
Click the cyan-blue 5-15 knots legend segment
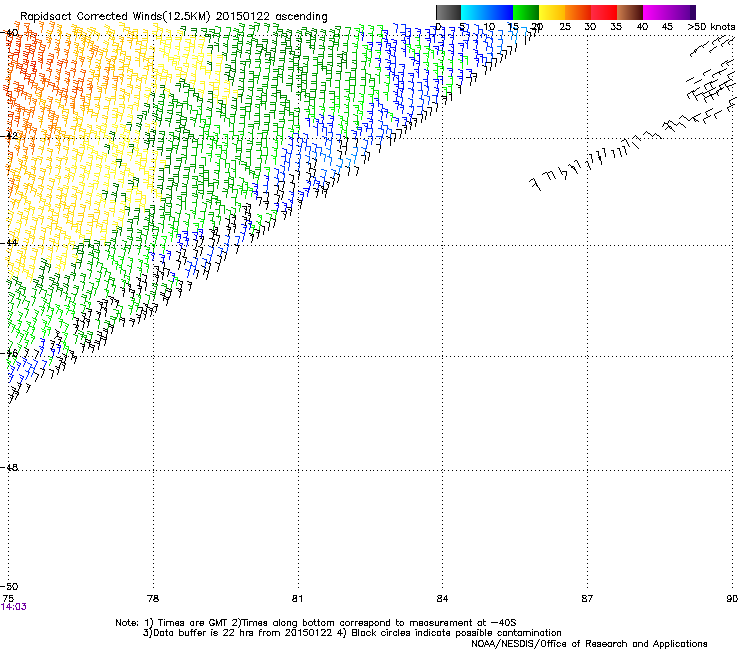click(487, 12)
